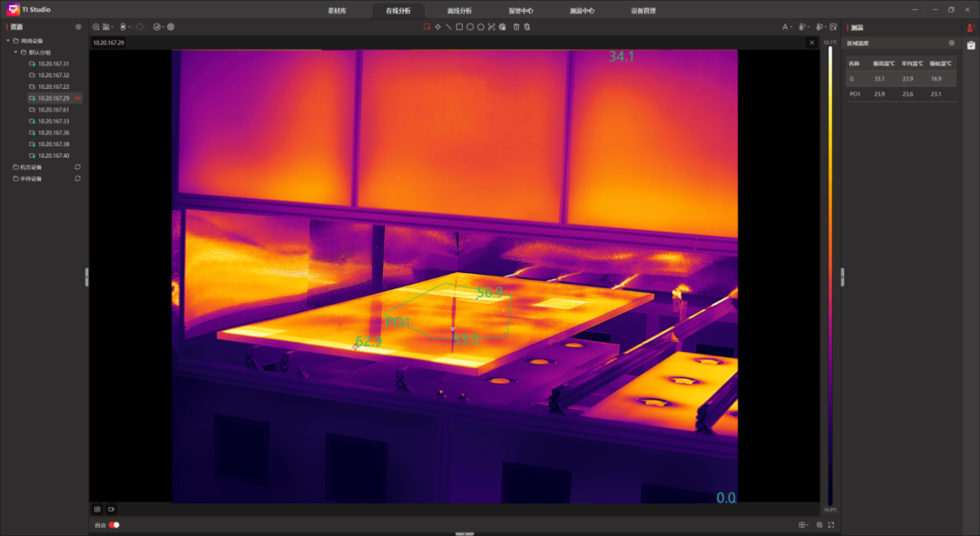Click the temperature color scale bar
Image resolution: width=980 pixels, height=536 pixels.
[829, 272]
